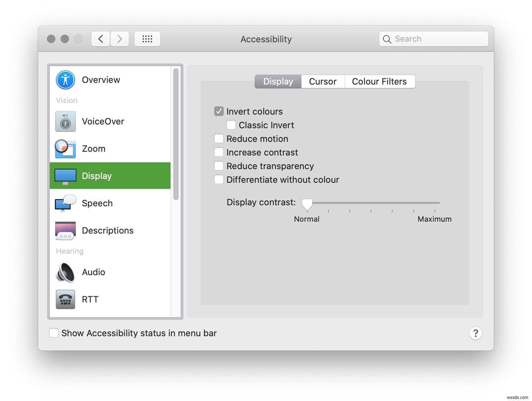
Task: Switch to the Cursor tab
Action: pos(323,81)
